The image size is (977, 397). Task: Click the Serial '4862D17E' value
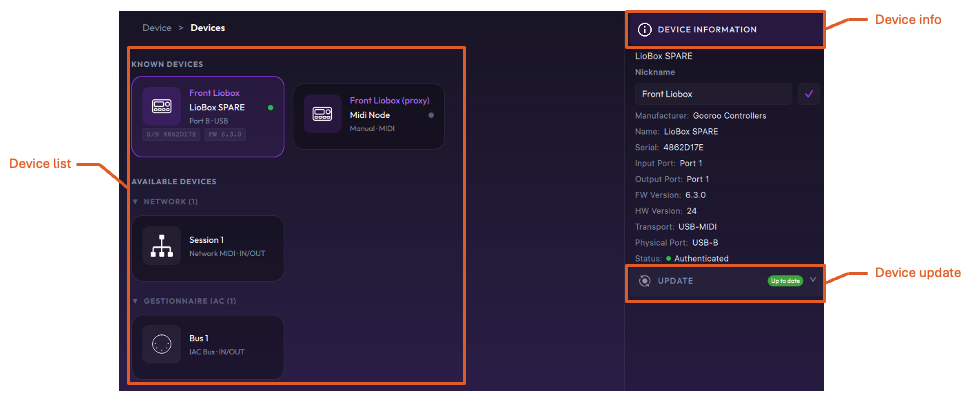click(684, 148)
